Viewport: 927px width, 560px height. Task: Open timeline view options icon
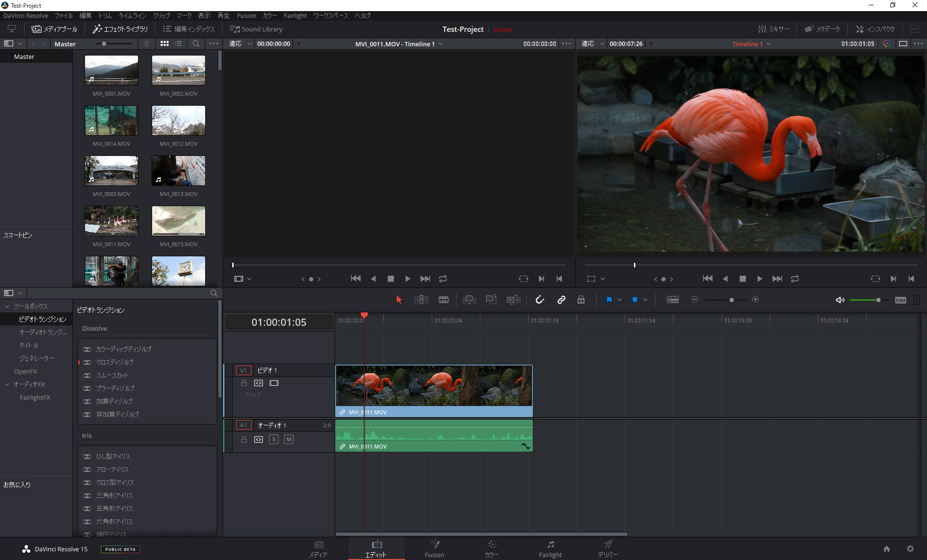click(673, 300)
